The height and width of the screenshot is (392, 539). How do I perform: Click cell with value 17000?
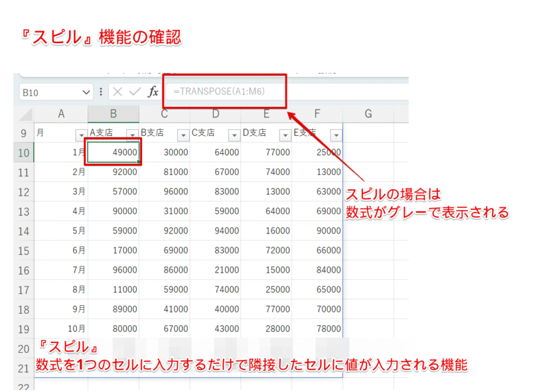coord(114,250)
